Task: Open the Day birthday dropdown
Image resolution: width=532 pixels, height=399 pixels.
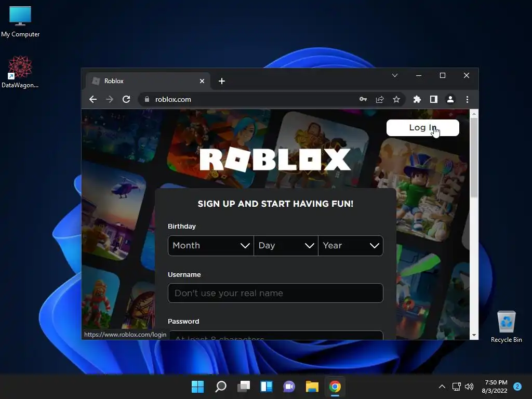Action: pos(286,246)
